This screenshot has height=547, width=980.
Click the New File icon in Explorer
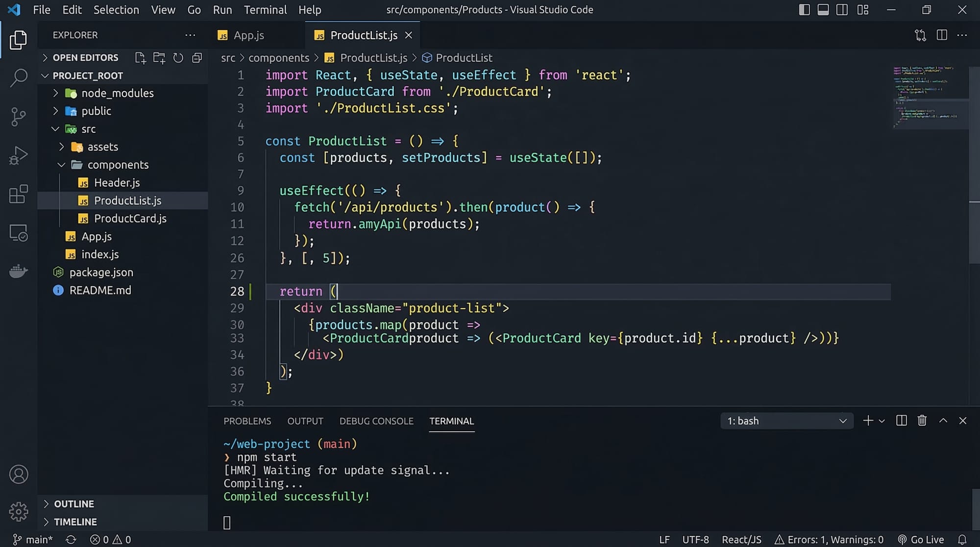(x=140, y=58)
